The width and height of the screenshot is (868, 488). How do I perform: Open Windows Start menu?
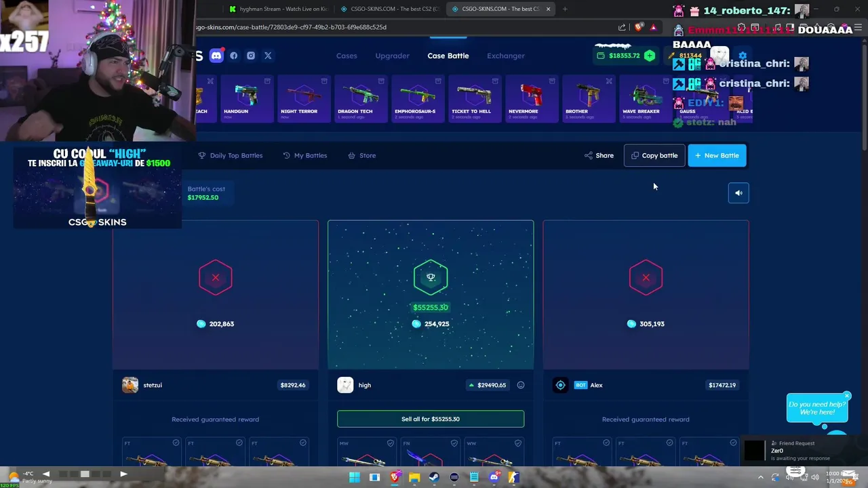tap(354, 477)
